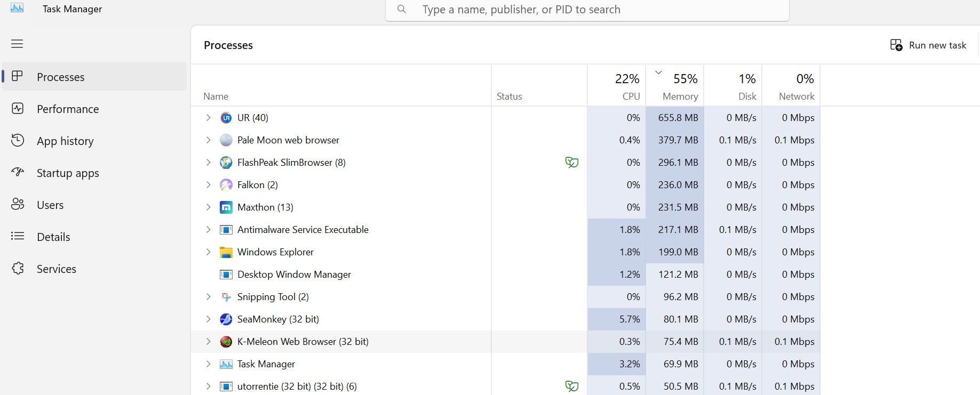The image size is (980, 395).
Task: Click the hamburger navigation menu icon
Action: pos(17,44)
